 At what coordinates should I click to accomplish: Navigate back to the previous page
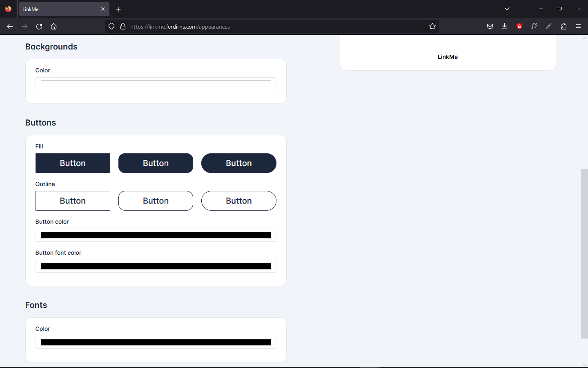10,26
